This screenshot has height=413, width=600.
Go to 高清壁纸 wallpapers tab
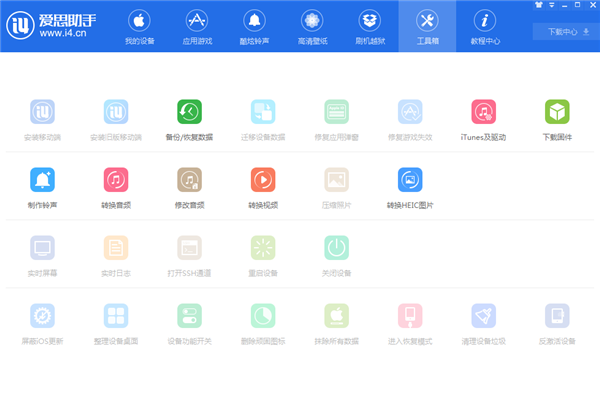pyautogui.click(x=312, y=27)
